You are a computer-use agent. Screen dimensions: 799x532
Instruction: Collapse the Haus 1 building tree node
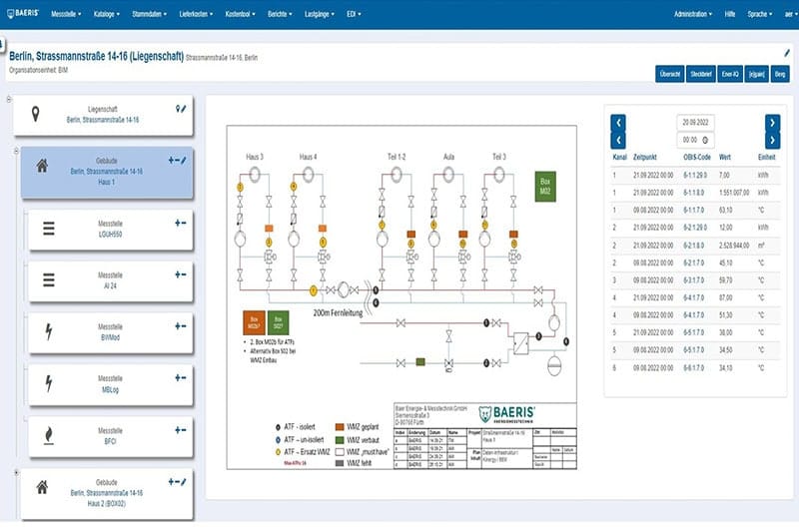point(18,151)
